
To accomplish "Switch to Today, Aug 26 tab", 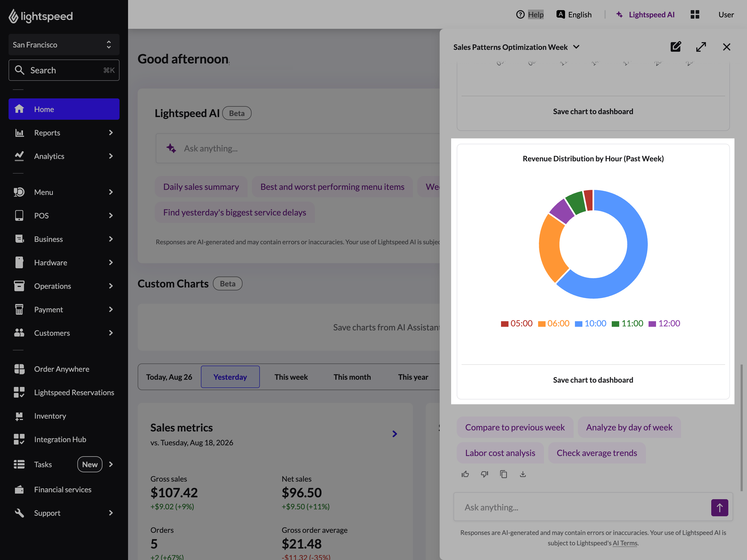I will click(x=169, y=377).
